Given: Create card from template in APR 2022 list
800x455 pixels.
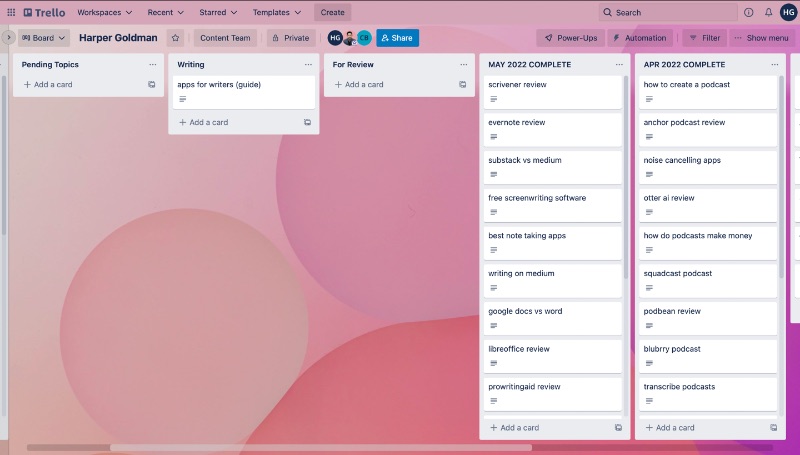Looking at the screenshot, I should [x=773, y=427].
